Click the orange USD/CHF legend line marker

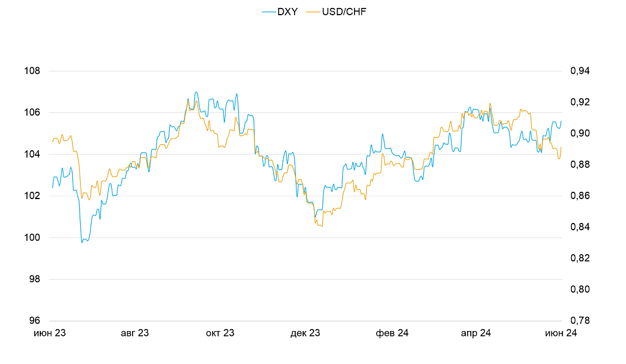pos(312,12)
